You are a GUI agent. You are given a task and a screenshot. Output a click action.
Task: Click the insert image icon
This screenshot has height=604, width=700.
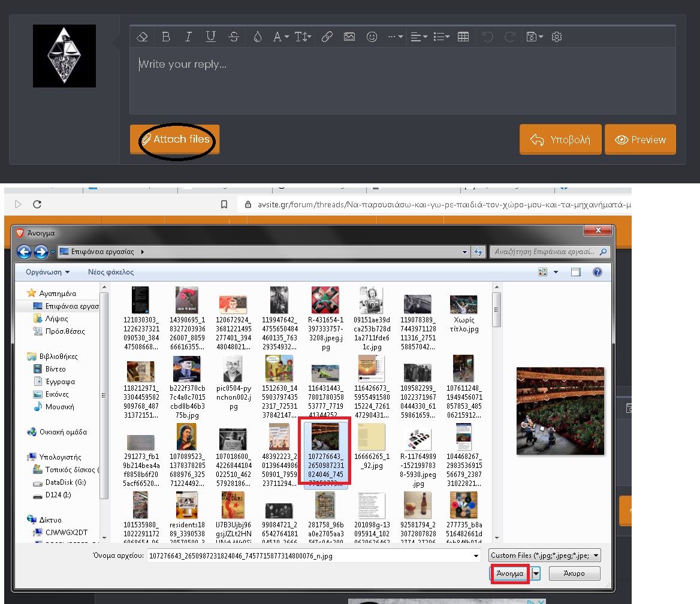[x=349, y=37]
